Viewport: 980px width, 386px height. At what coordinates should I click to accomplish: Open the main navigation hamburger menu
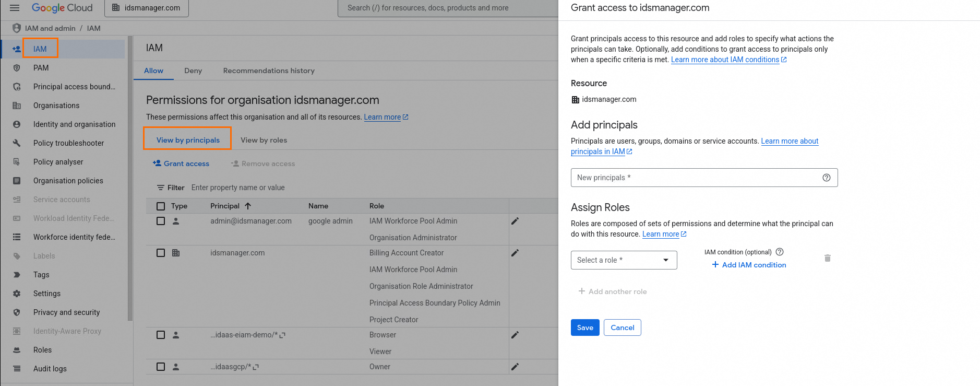coord(15,8)
